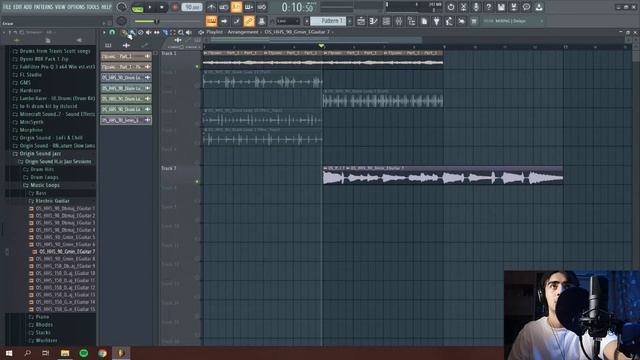Click the undo history circular arrow icon
Screen dimensions: 640x360
[x=451, y=7]
